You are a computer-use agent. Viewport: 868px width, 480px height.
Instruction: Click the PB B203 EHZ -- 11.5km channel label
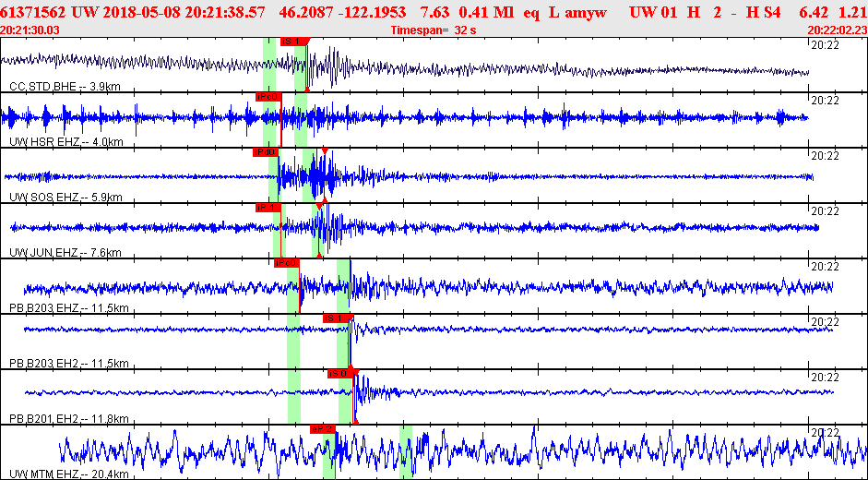69,308
